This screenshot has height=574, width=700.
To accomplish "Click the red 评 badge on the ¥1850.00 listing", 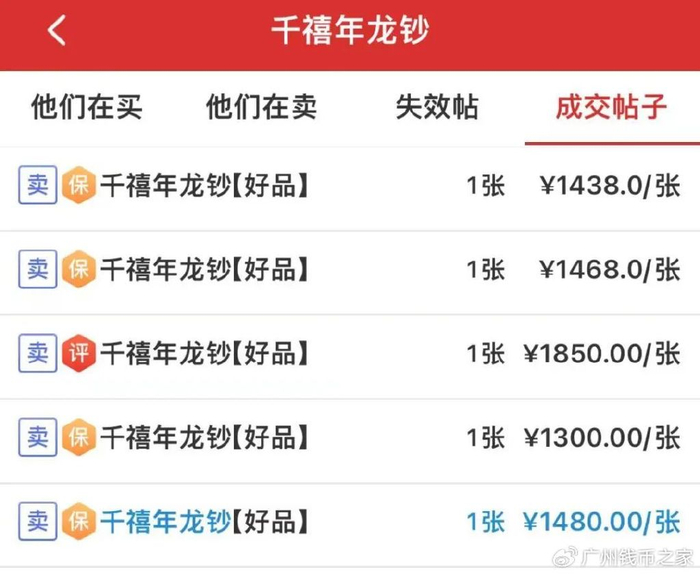I will tap(78, 353).
